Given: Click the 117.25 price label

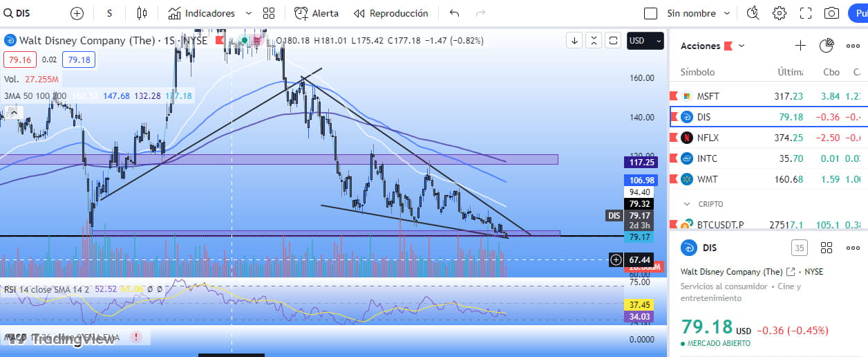Looking at the screenshot, I should pos(642,162).
